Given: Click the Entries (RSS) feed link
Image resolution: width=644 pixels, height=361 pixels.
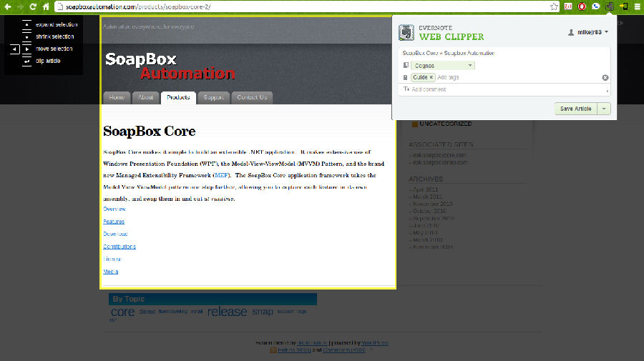Looking at the screenshot, I should (x=294, y=350).
